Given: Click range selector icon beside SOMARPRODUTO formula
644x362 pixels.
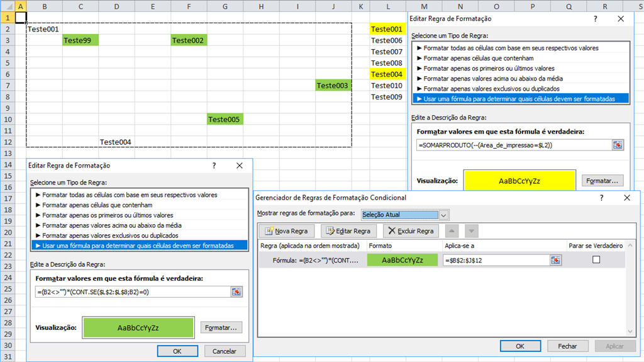Looking at the screenshot, I should point(618,145).
